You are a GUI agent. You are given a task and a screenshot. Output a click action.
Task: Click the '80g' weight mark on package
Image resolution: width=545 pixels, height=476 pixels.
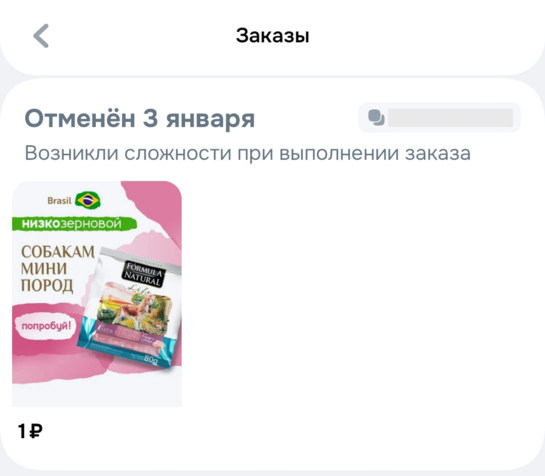tap(151, 360)
